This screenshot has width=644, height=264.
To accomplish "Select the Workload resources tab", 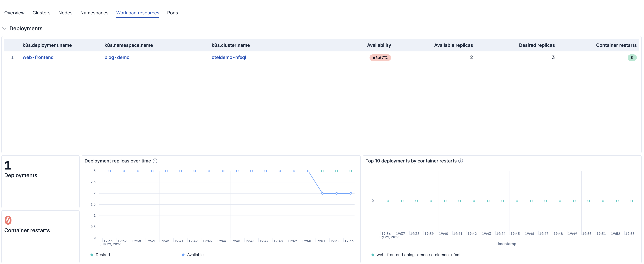I will (x=137, y=13).
